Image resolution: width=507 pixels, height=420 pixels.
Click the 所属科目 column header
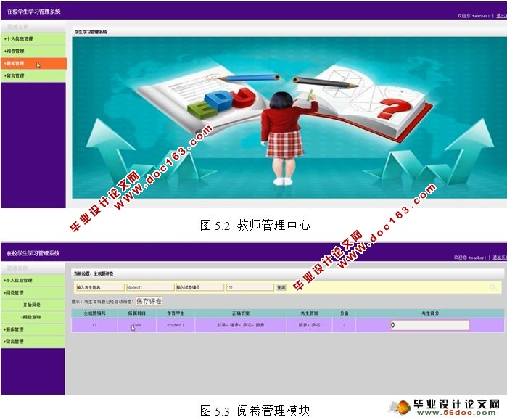click(x=137, y=313)
